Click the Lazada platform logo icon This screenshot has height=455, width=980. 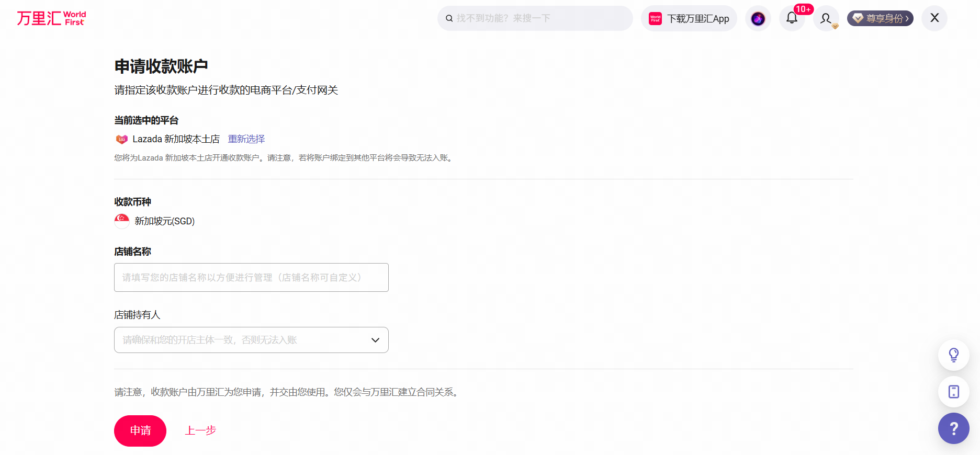click(x=121, y=139)
